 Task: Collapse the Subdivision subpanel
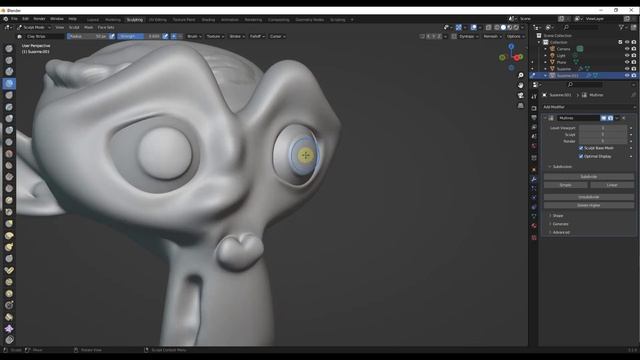pyautogui.click(x=562, y=167)
